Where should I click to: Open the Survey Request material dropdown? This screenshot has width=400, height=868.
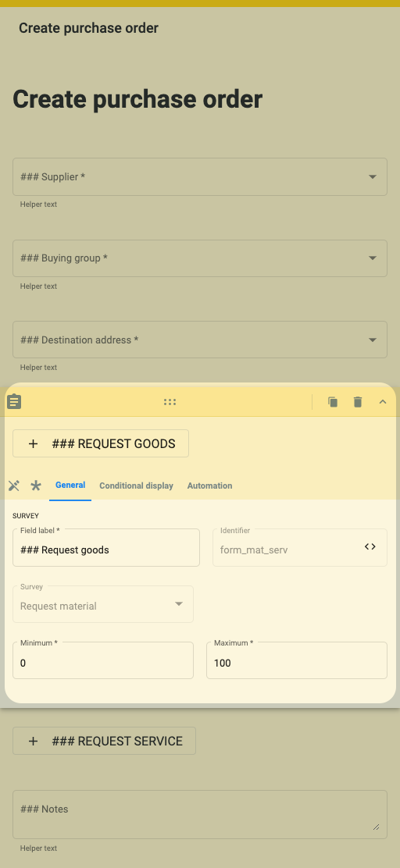[103, 604]
